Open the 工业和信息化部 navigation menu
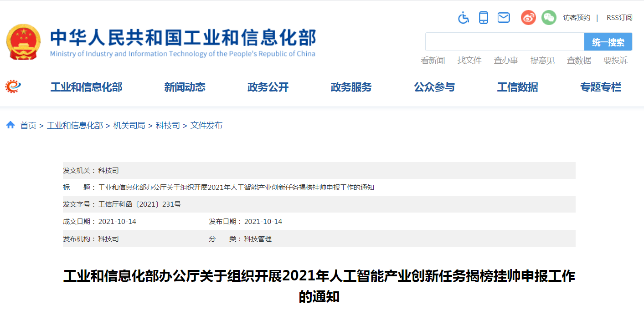The width and height of the screenshot is (644, 315). (x=86, y=87)
